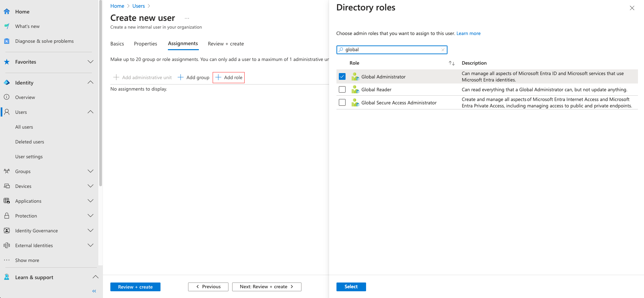Screen dimensions: 644x298
Task: Click the Home icon in sidebar
Action: (x=7, y=11)
